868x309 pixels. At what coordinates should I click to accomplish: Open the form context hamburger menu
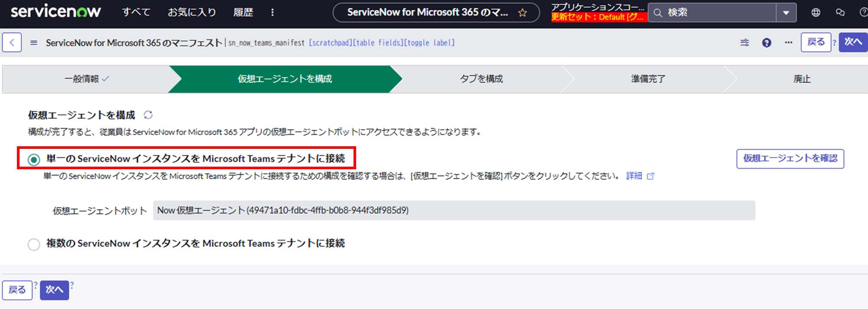coord(34,43)
